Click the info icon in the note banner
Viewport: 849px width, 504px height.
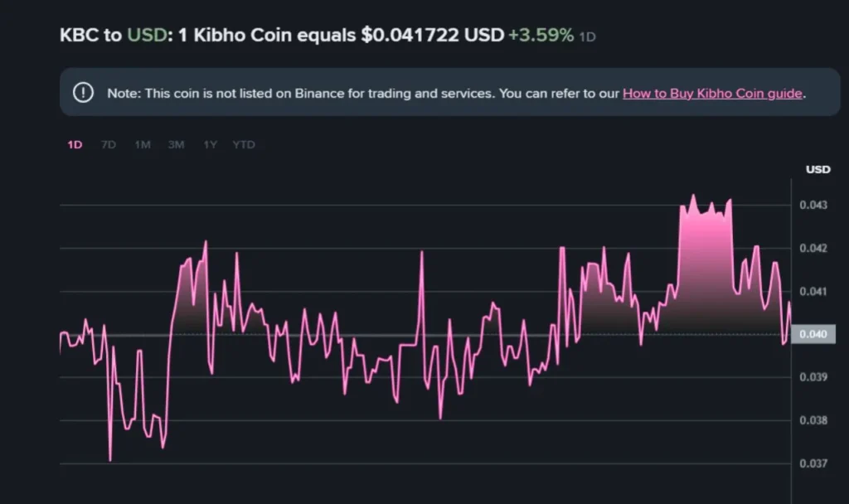pos(83,93)
